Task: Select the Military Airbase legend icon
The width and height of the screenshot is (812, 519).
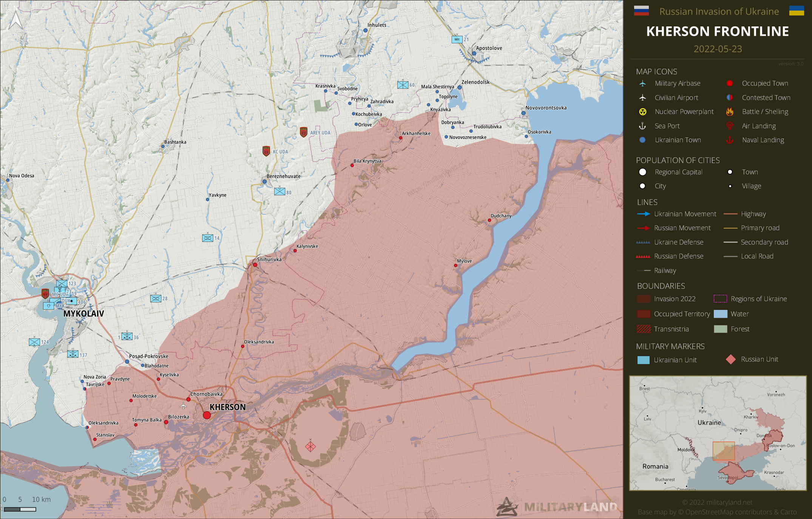Action: point(642,83)
